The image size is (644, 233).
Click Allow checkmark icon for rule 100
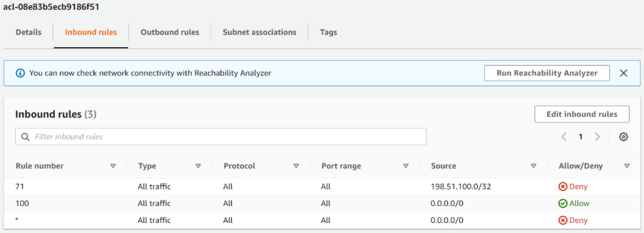pos(563,203)
